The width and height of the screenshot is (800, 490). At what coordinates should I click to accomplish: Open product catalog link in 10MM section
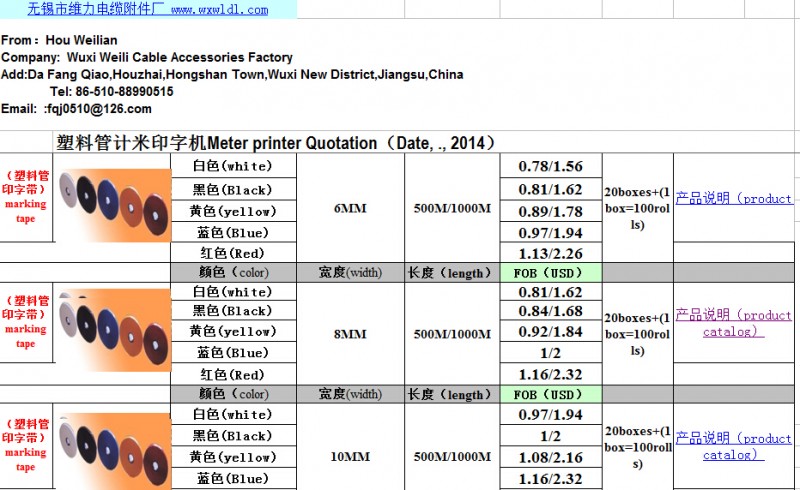(734, 446)
